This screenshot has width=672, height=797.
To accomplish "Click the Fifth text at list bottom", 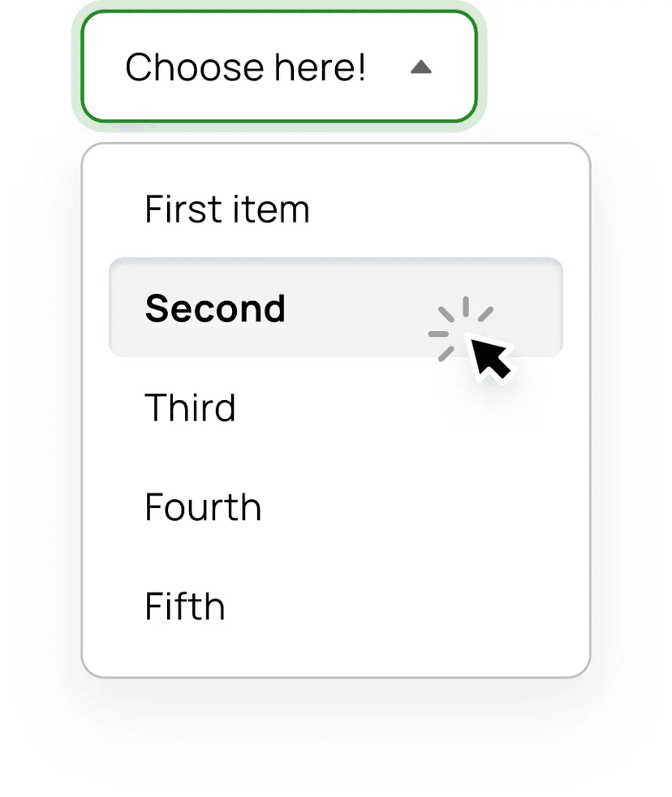I will click(184, 605).
